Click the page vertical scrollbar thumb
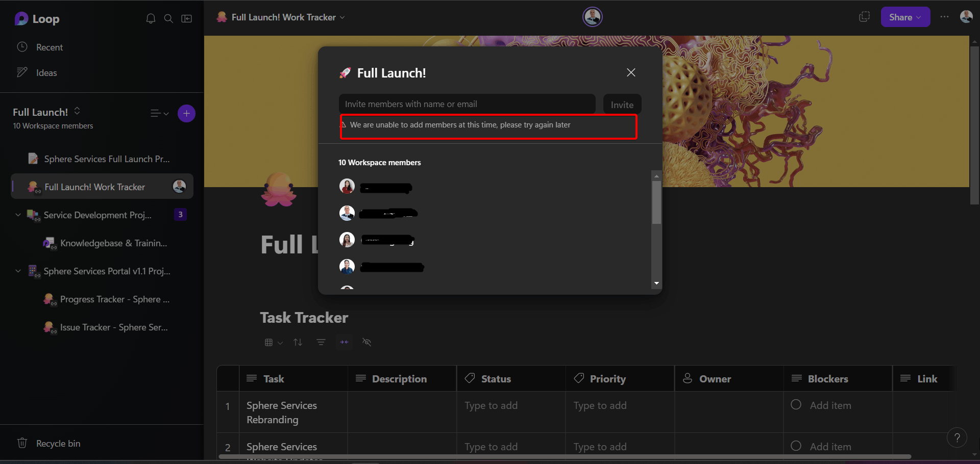The image size is (980, 464). click(x=974, y=125)
